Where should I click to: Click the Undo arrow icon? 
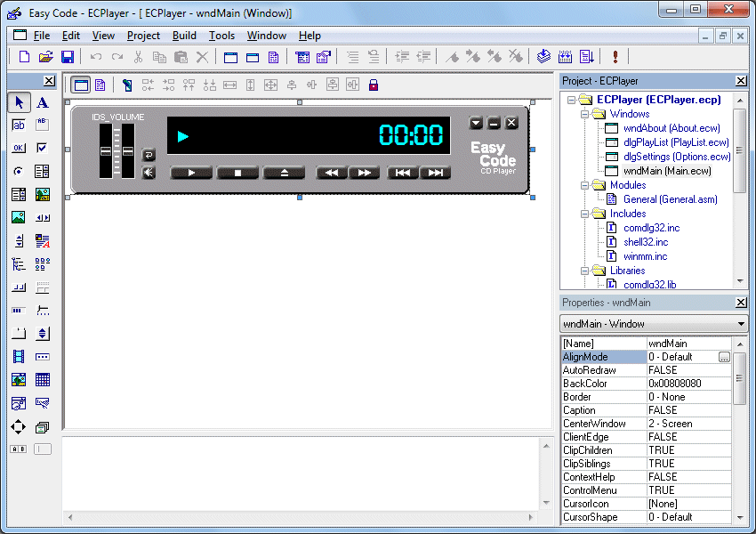[96, 57]
